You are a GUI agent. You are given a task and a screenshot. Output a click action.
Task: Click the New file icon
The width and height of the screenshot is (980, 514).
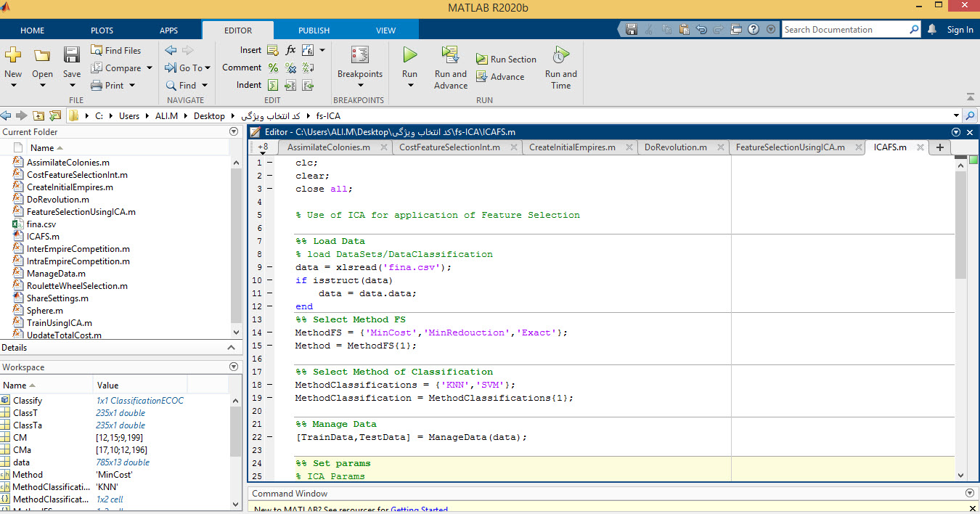[13, 55]
